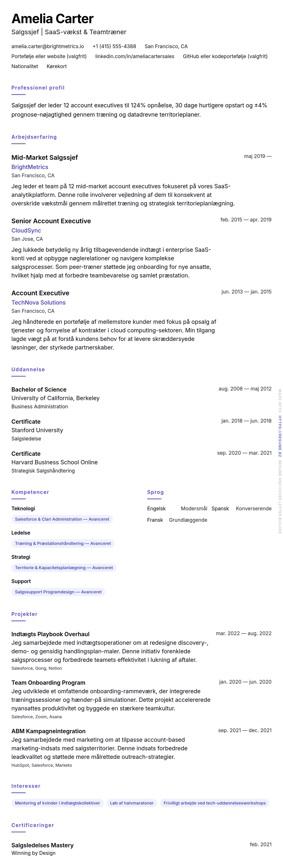This screenshot has width=283, height=868.
Task: Select the Løb af halvmaratoner interest tag
Action: [132, 803]
